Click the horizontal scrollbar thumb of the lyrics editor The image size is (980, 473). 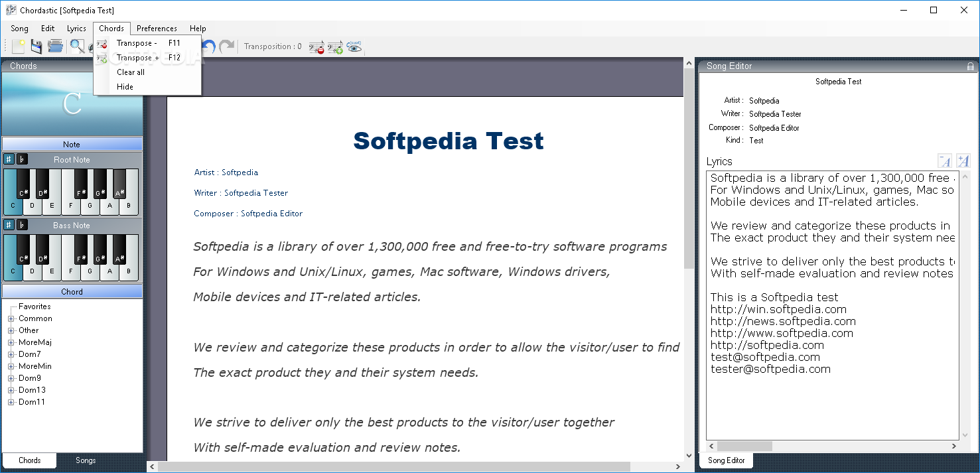744,446
